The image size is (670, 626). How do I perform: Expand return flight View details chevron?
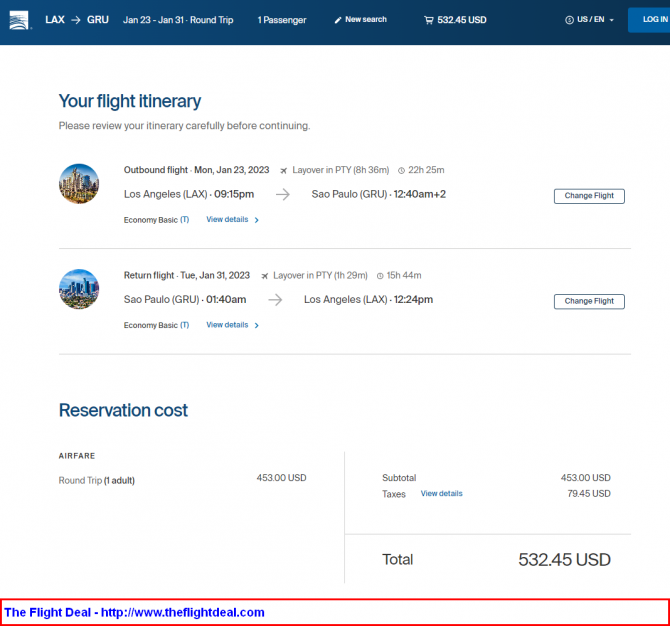[256, 325]
